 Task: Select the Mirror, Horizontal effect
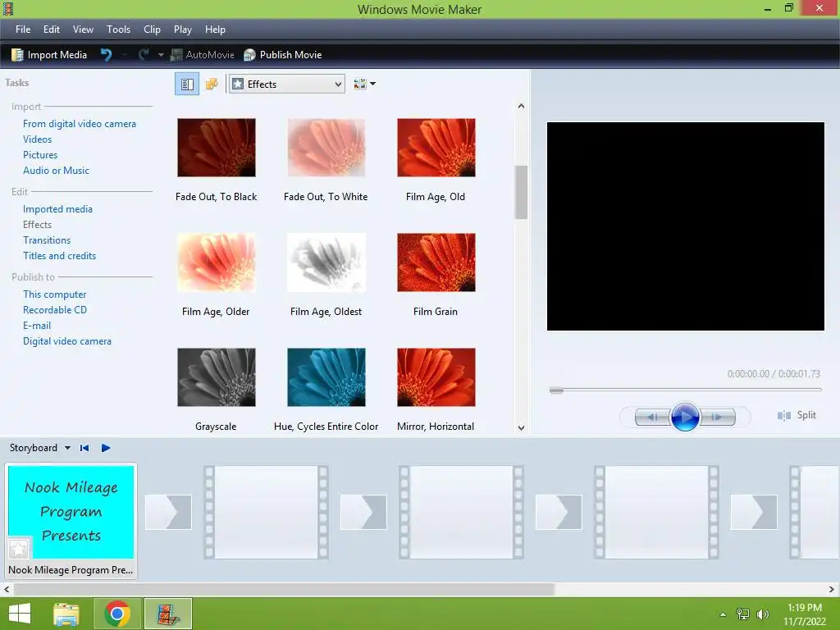[x=436, y=377]
